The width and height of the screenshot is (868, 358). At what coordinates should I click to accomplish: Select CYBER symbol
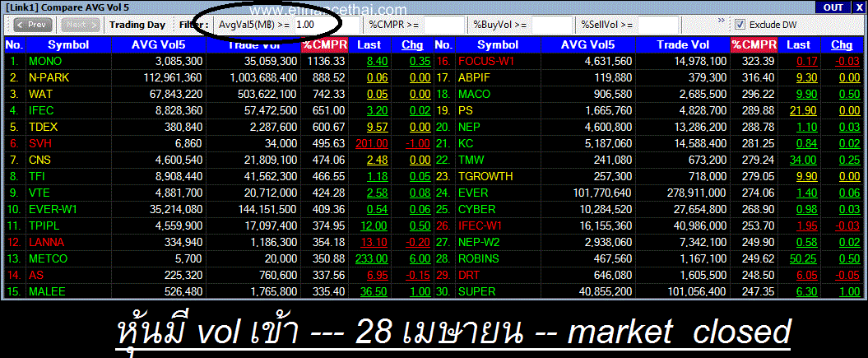[x=476, y=209]
